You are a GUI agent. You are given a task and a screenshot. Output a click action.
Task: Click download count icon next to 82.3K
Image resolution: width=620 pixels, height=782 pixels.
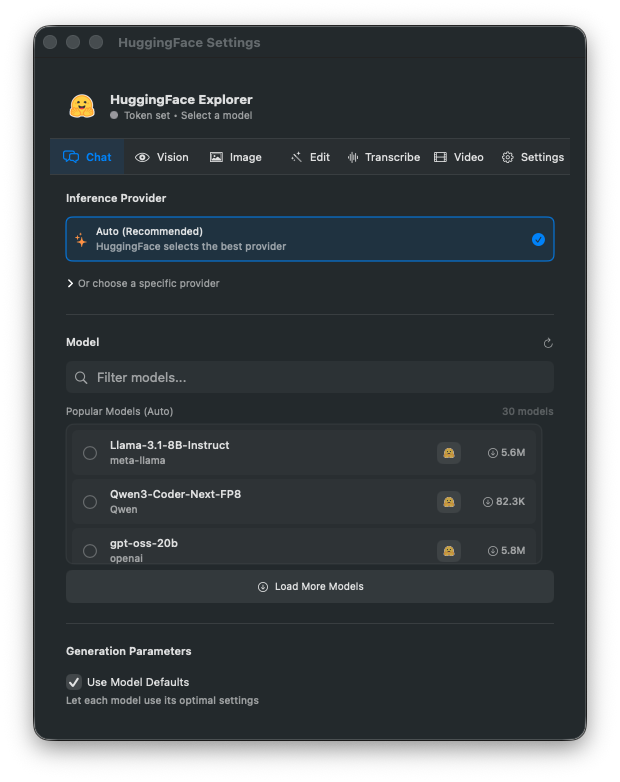coord(487,502)
